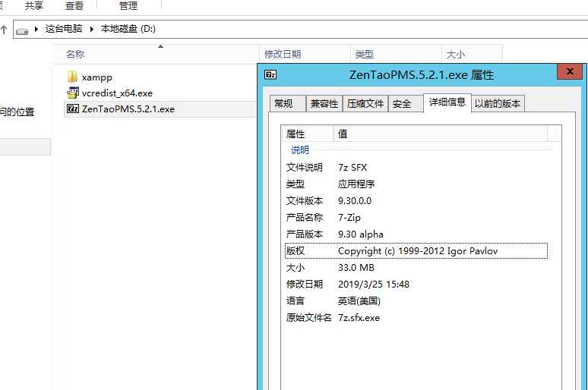Image resolution: width=588 pixels, height=390 pixels.
Task: Close the ZenTaoPMS properties dialog
Action: point(570,71)
